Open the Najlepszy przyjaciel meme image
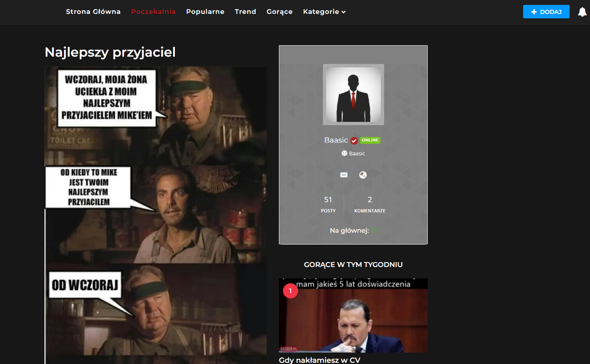Viewport: 590px width, 364px height. 155,212
